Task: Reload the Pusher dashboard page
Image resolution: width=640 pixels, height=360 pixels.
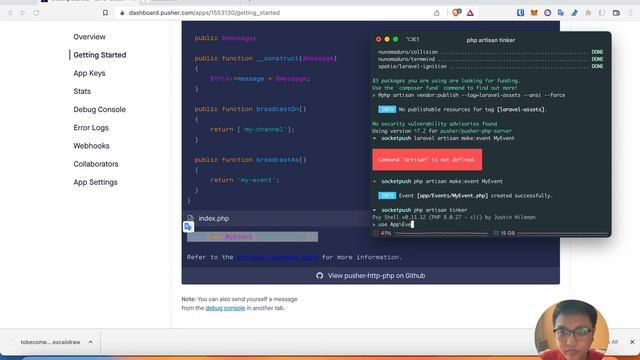Action: [x=36, y=13]
